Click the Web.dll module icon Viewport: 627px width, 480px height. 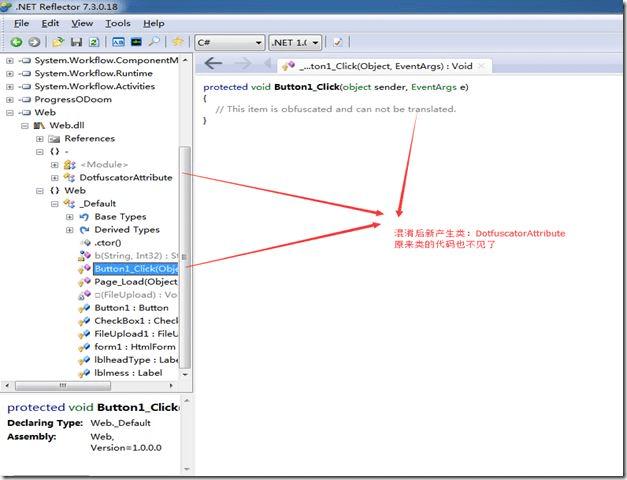click(x=39, y=126)
